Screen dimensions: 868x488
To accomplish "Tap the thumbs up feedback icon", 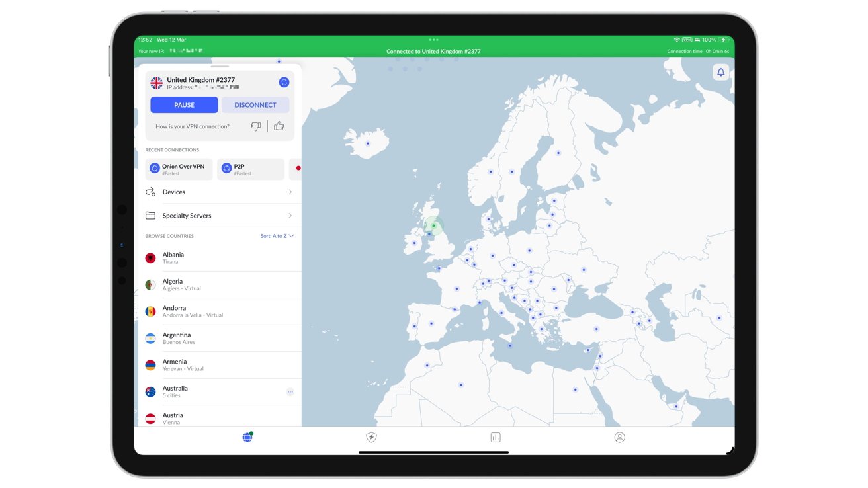I will coord(279,126).
